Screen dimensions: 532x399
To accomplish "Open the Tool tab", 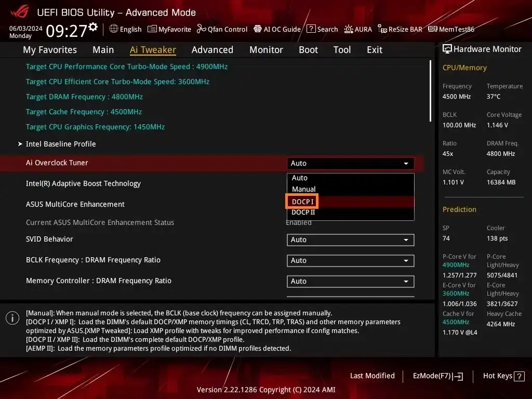I will pyautogui.click(x=342, y=50).
